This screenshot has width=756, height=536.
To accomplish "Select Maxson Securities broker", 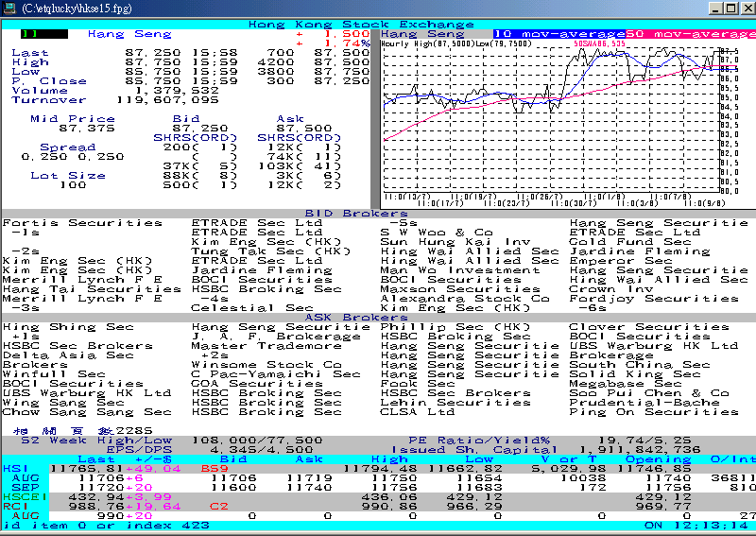I will (x=460, y=289).
